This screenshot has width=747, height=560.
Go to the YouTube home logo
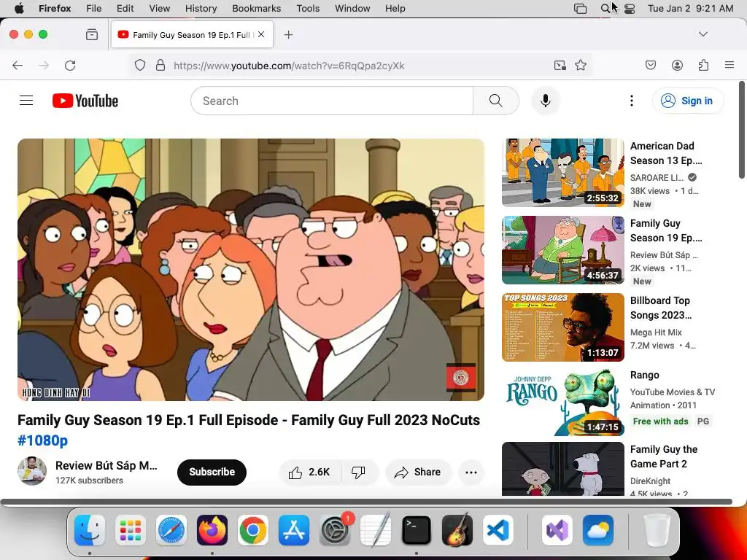coord(85,101)
